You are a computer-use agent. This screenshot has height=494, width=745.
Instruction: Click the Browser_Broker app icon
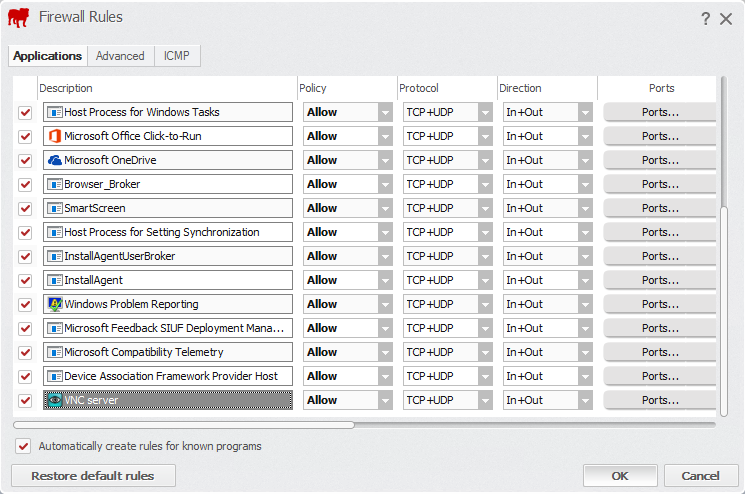click(x=55, y=184)
